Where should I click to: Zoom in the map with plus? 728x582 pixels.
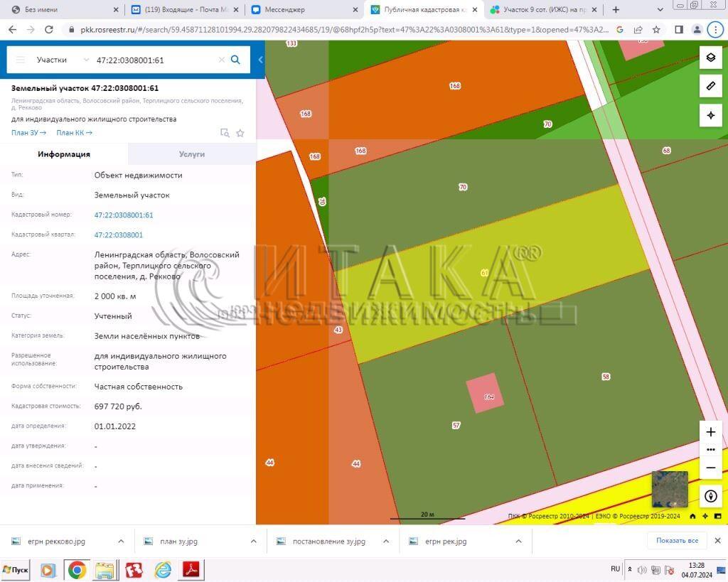pyautogui.click(x=710, y=432)
